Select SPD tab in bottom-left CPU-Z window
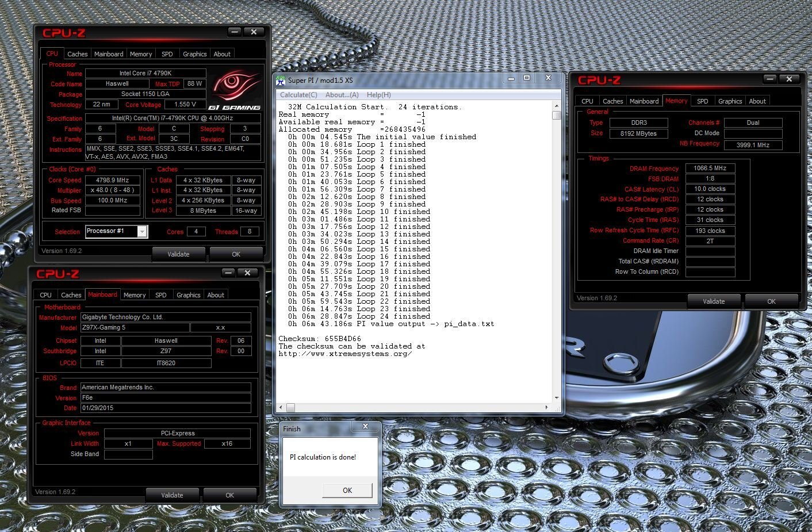The width and height of the screenshot is (812, 532). point(161,295)
